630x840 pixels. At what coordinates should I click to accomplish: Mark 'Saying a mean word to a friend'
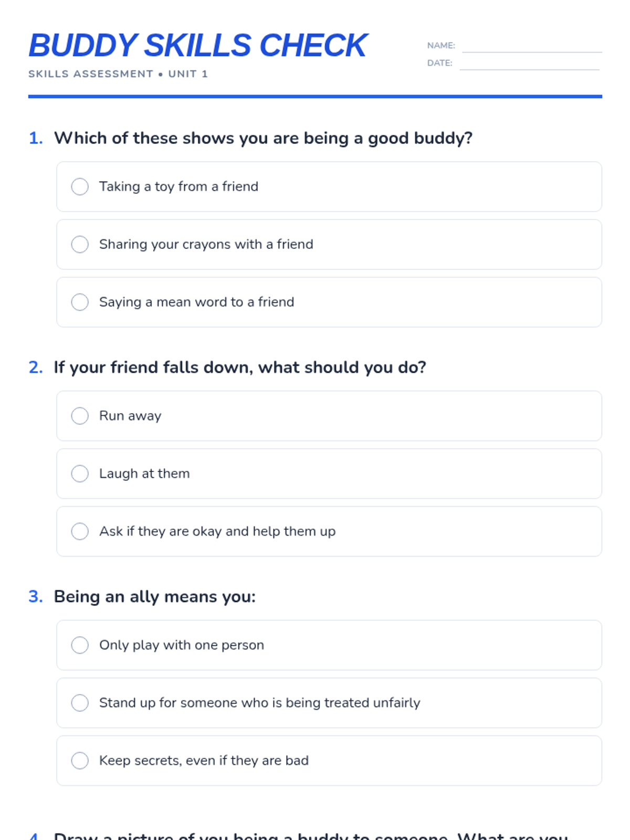pos(80,302)
